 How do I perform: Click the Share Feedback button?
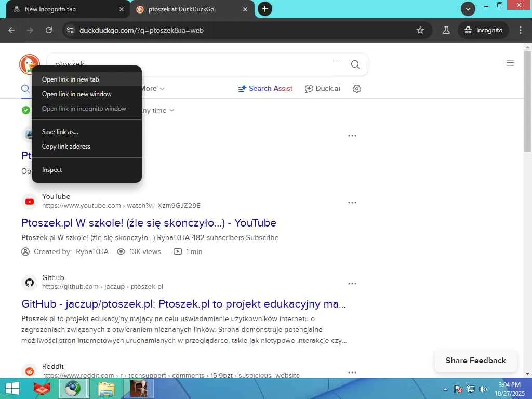(476, 361)
